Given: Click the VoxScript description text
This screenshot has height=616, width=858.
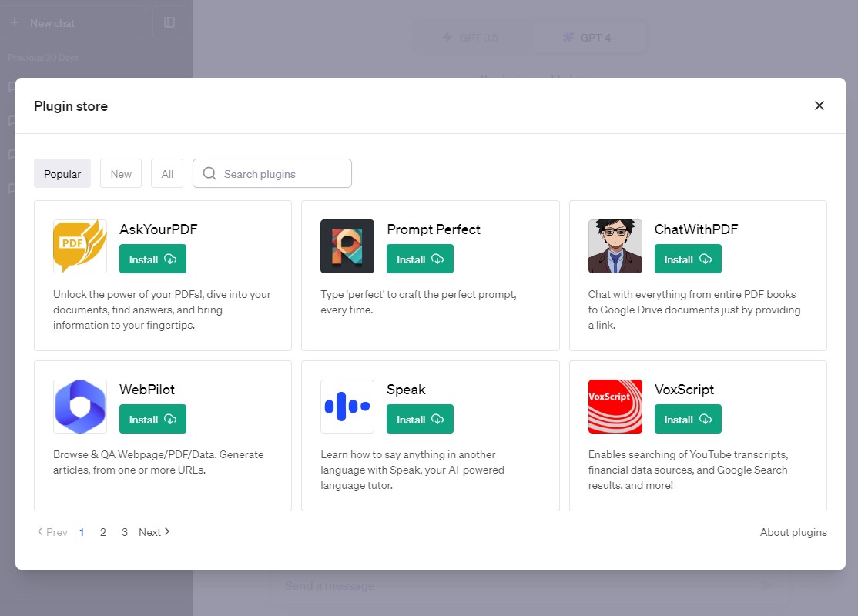Looking at the screenshot, I should (688, 470).
